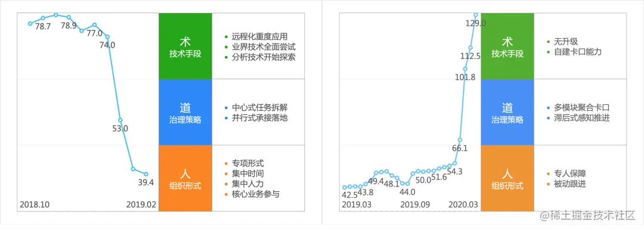This screenshot has height=230, width=644.
Task: Select the 2018.10 axis date
Action: coord(34,204)
